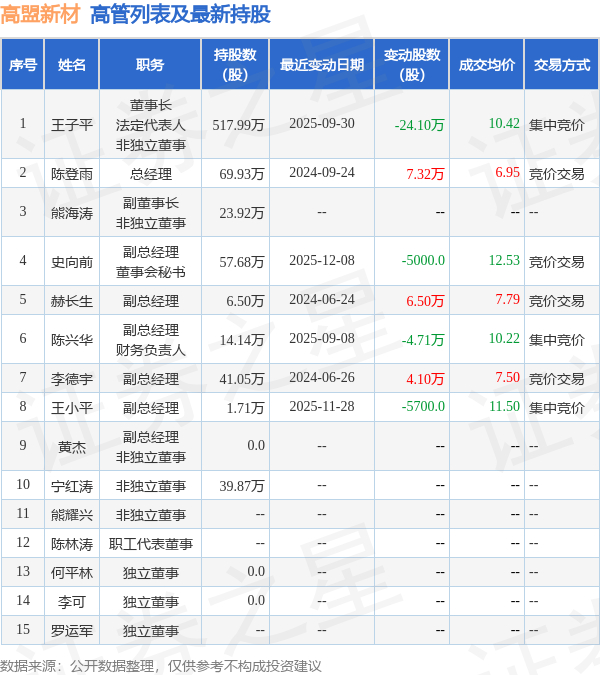Select the name 李可
The image size is (600, 675).
click(72, 601)
